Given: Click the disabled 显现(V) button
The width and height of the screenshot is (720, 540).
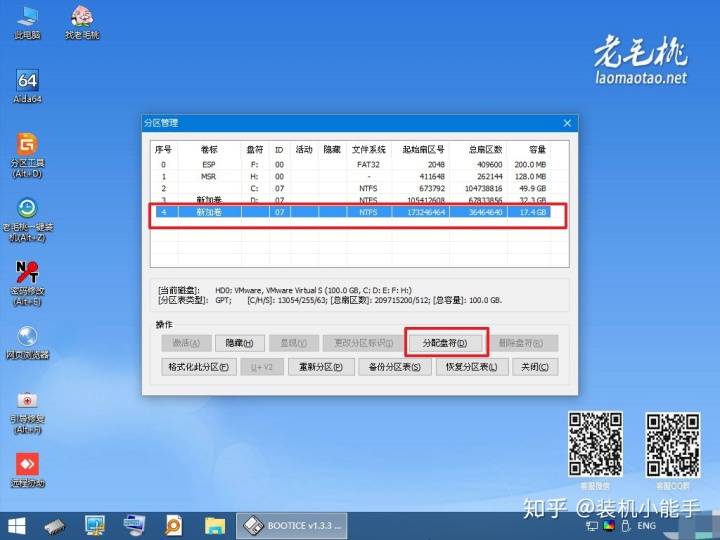Looking at the screenshot, I should (x=294, y=343).
